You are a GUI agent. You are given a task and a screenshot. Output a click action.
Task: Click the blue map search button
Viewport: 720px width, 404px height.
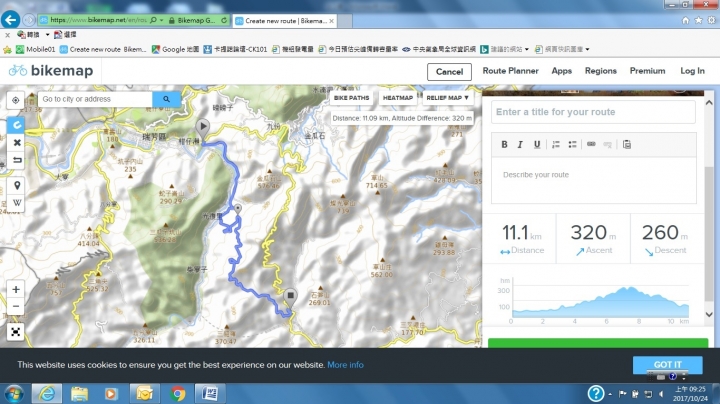[x=166, y=99]
